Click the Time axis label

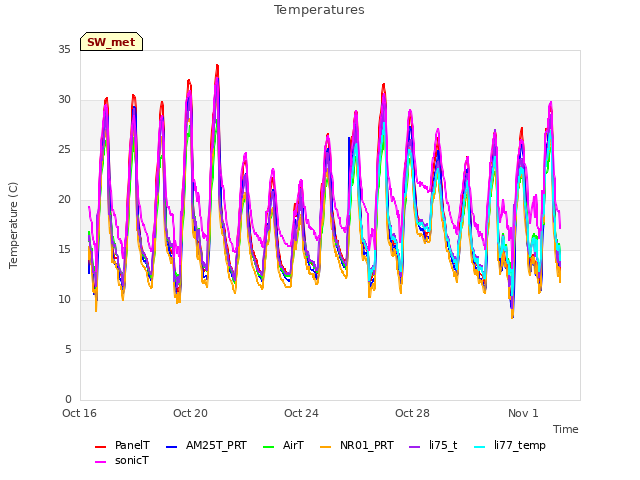click(x=566, y=429)
